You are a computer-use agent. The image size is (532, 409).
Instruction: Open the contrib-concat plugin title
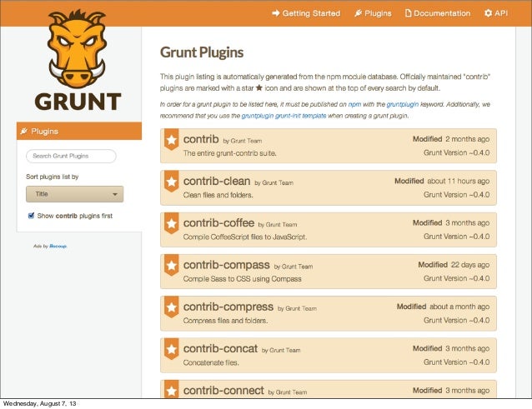pyautogui.click(x=220, y=349)
